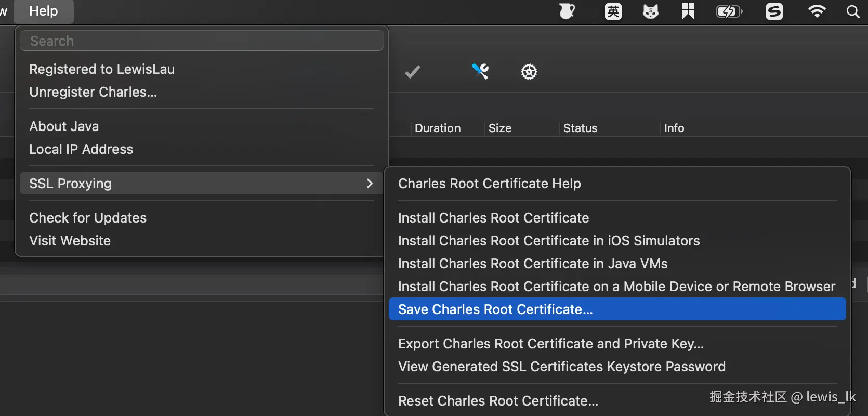Choose Unregister Charles... from Help menu
The height and width of the screenshot is (416, 868).
(x=202, y=92)
